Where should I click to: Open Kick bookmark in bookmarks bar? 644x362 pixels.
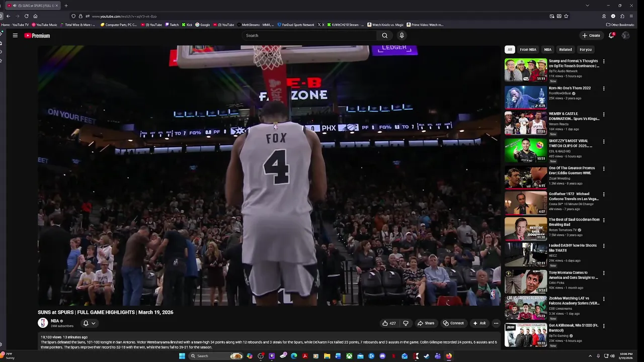pyautogui.click(x=187, y=25)
